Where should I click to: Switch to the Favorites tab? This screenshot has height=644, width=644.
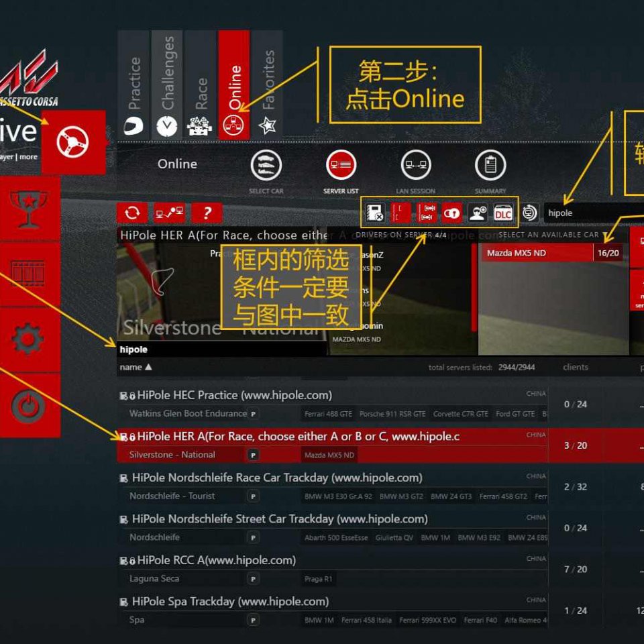click(268, 85)
